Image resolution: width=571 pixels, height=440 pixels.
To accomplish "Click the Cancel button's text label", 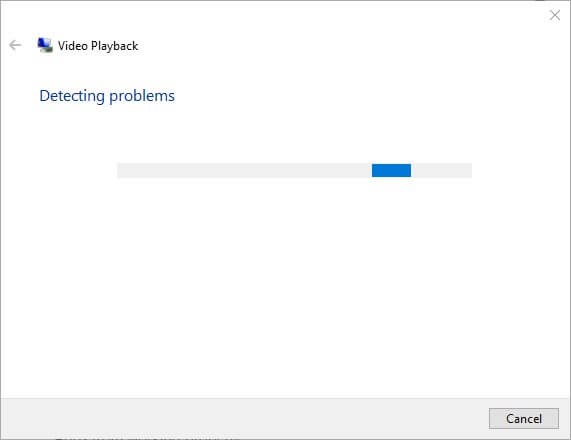I will tap(524, 419).
